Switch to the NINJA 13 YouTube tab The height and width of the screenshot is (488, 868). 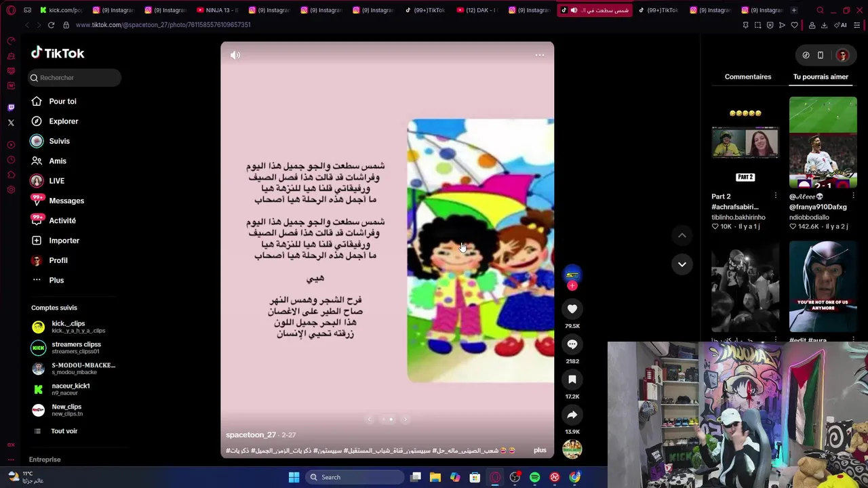(218, 10)
